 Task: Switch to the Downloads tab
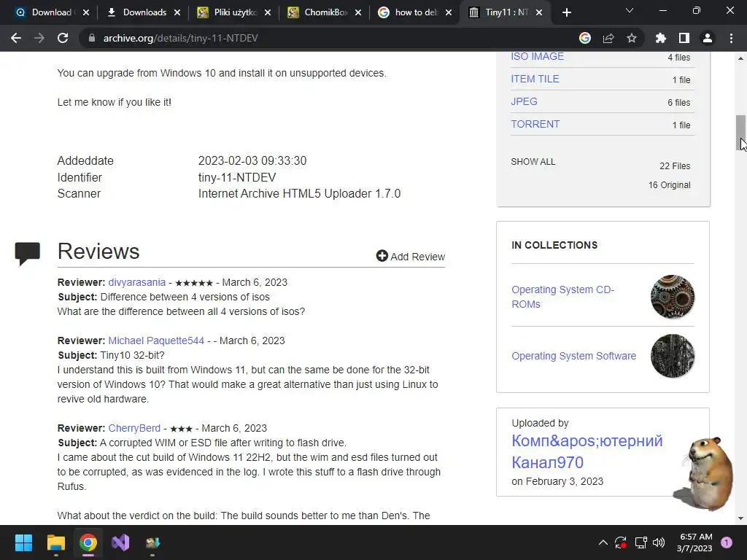144,12
